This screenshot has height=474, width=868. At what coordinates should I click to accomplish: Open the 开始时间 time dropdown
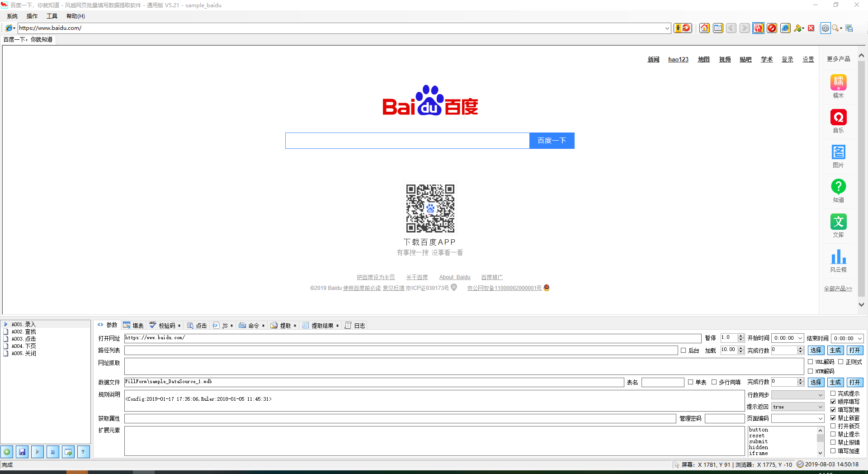click(x=800, y=338)
